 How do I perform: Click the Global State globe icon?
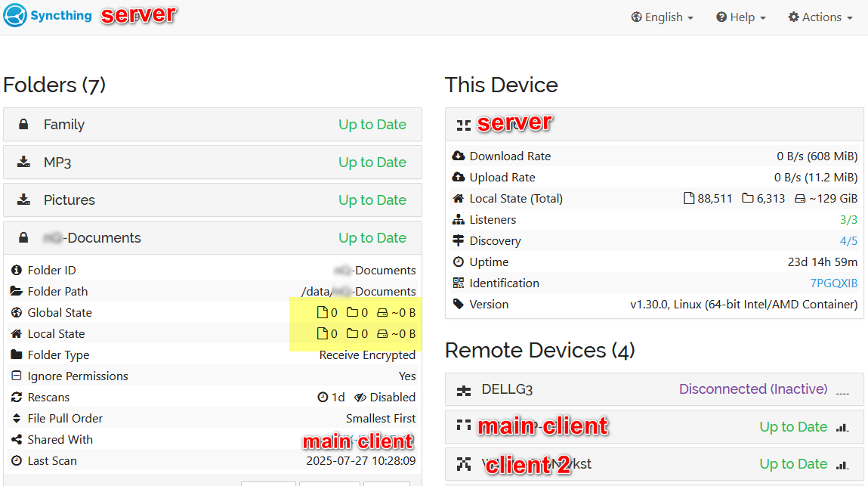(17, 313)
